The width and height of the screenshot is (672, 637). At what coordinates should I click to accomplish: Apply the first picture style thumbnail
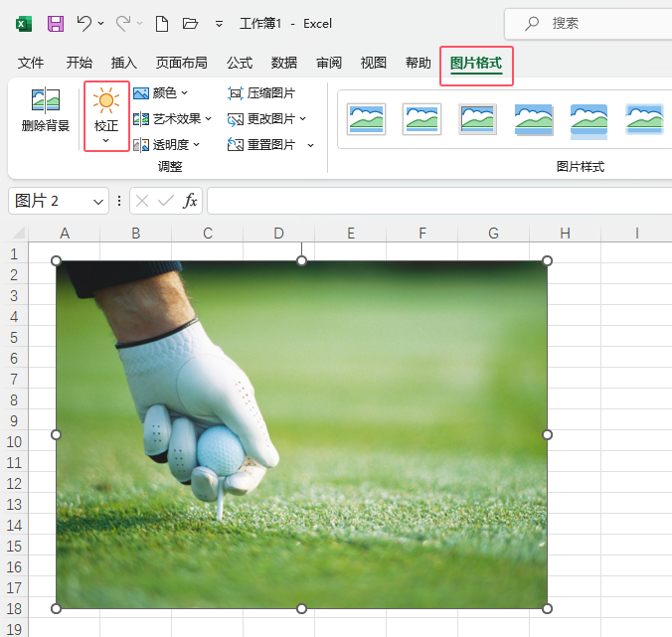(x=366, y=119)
